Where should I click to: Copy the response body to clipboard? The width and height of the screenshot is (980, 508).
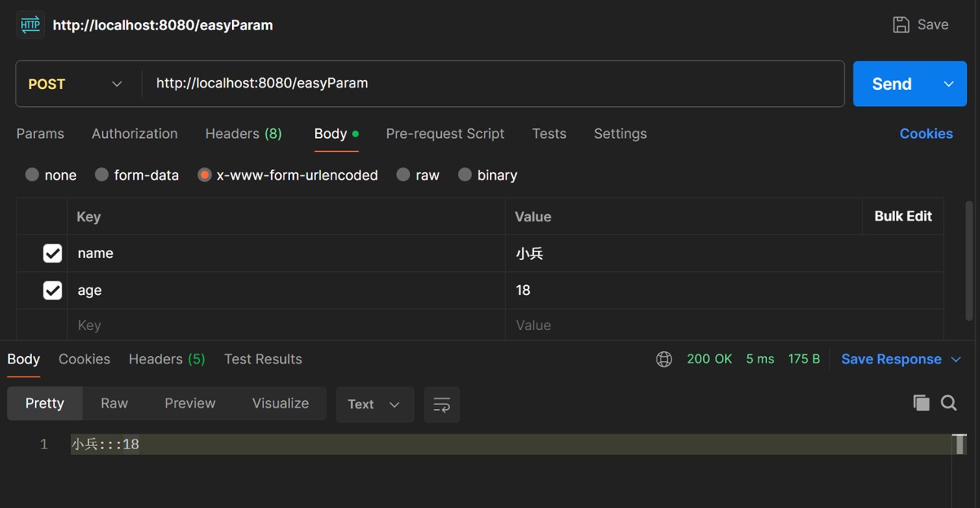pos(921,403)
